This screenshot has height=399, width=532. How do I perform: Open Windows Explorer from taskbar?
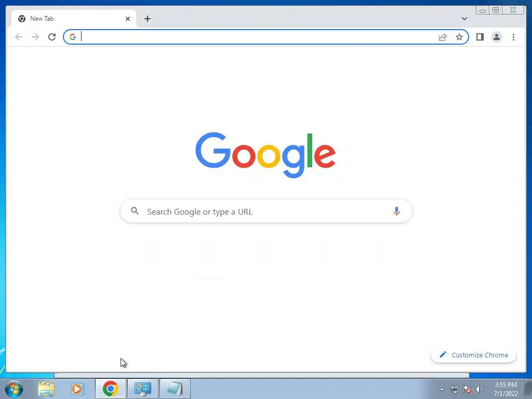tap(46, 389)
